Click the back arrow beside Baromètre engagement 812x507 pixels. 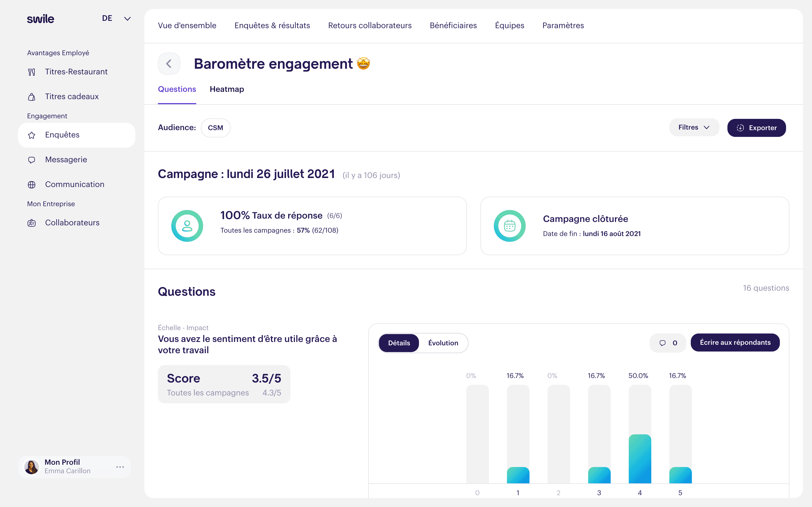(169, 64)
